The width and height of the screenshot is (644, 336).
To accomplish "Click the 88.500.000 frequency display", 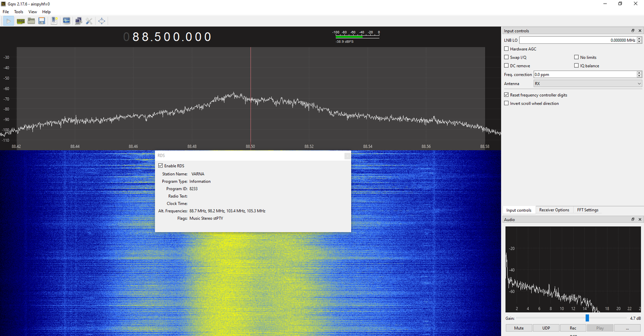I will 168,37.
